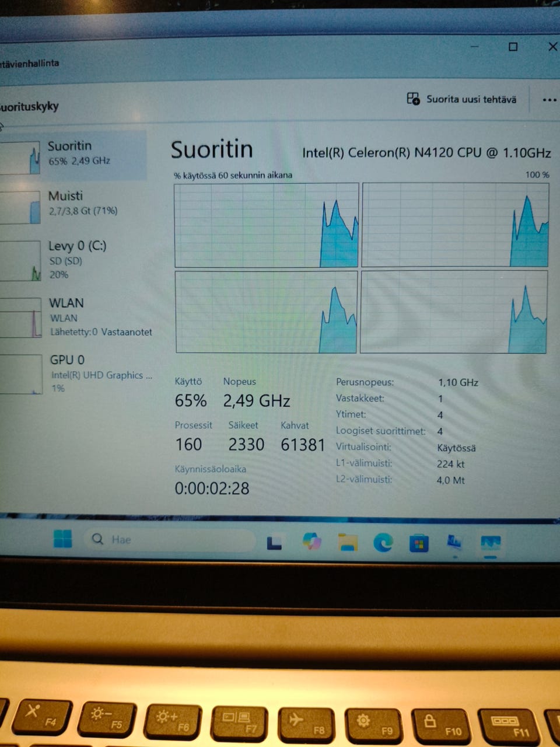
Task: Click the Loogiset suorittimet label
Action: [x=380, y=431]
